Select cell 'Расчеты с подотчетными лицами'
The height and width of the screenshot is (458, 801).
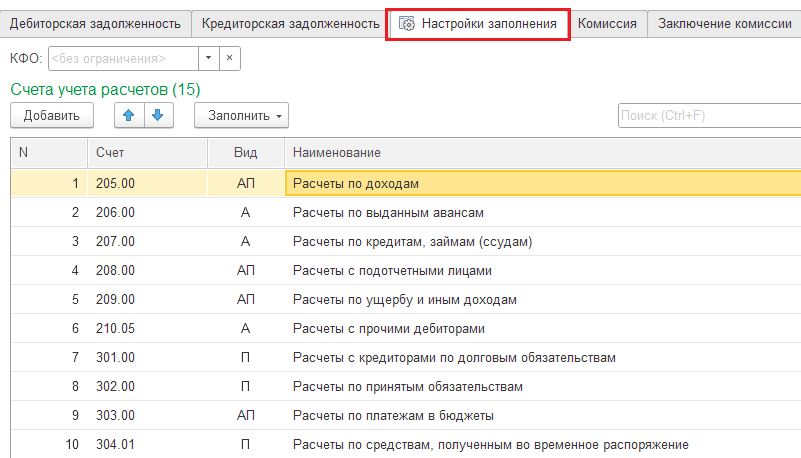[x=543, y=271]
